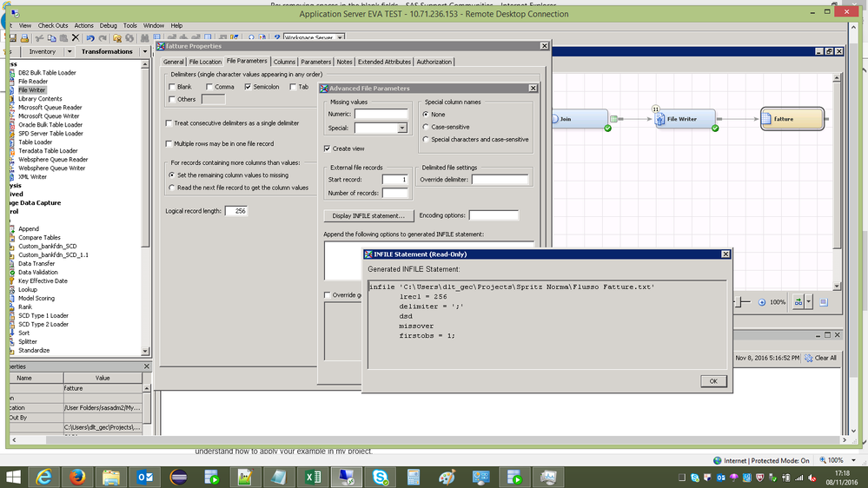Open the Debug menu
This screenshot has width=868, height=488.
click(x=108, y=26)
